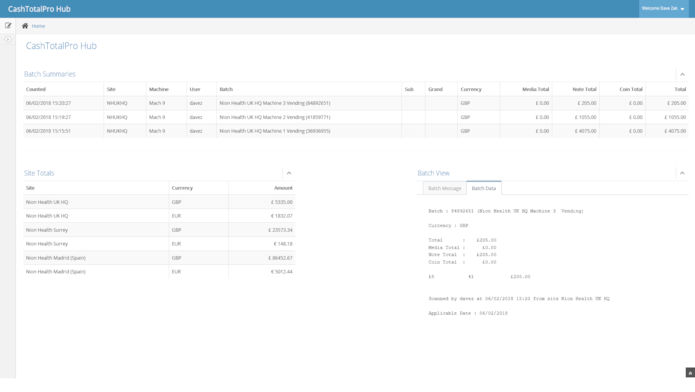695x392 pixels.
Task: Open the Home breadcrumb link
Action: click(x=38, y=26)
